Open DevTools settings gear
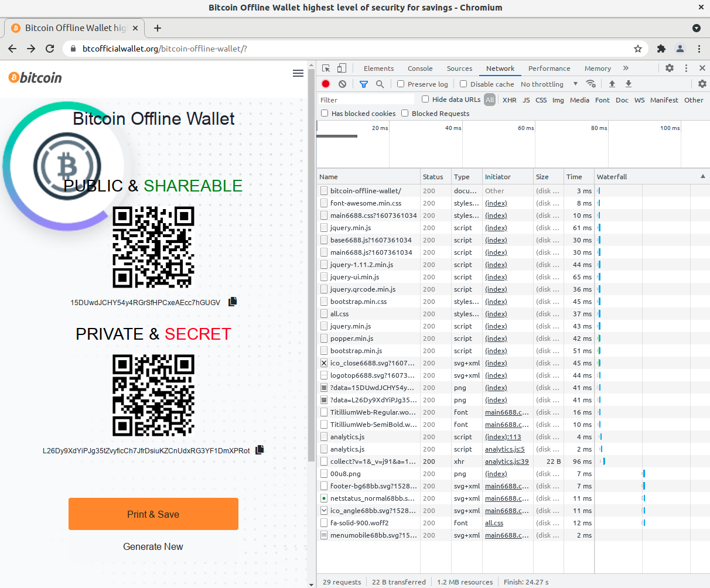 pos(670,68)
